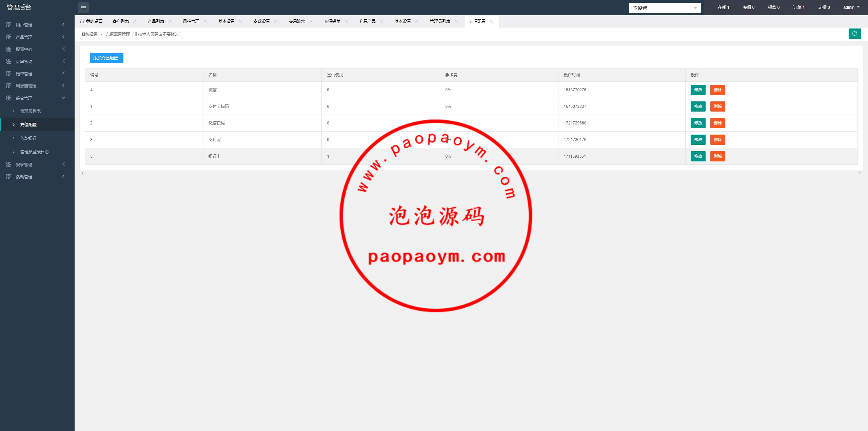Close the 充值错单 tab

coord(346,21)
